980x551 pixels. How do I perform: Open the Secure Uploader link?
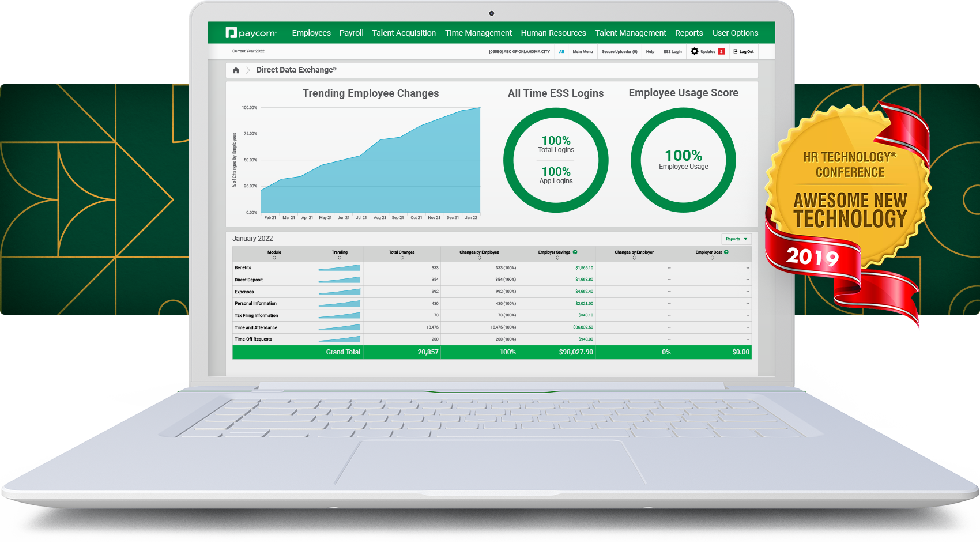point(619,51)
